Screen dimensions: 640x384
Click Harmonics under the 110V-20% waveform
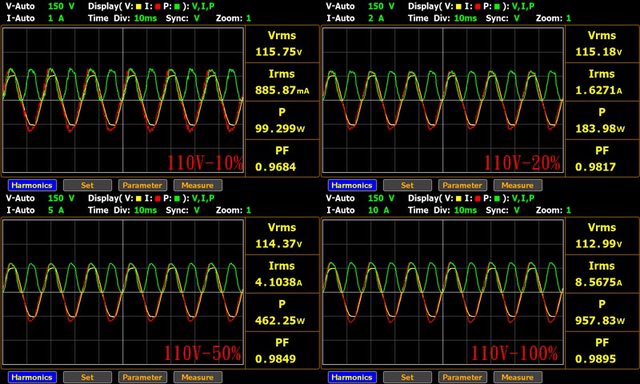[352, 185]
